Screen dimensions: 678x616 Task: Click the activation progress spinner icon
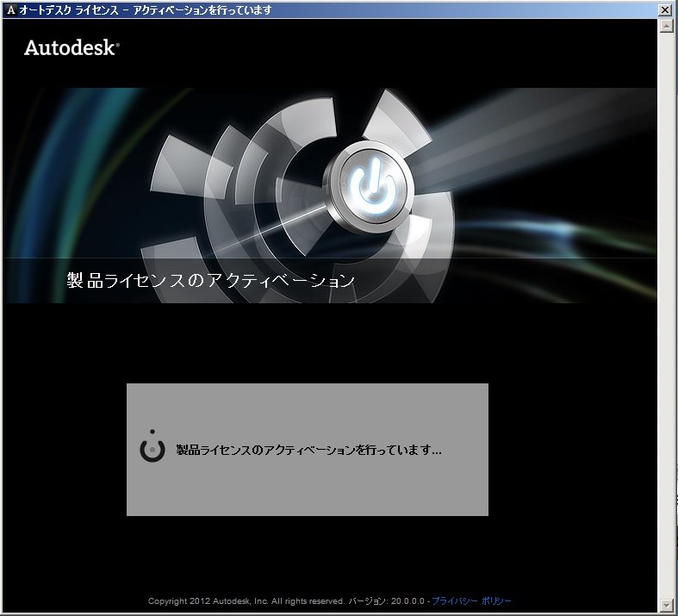tap(152, 446)
